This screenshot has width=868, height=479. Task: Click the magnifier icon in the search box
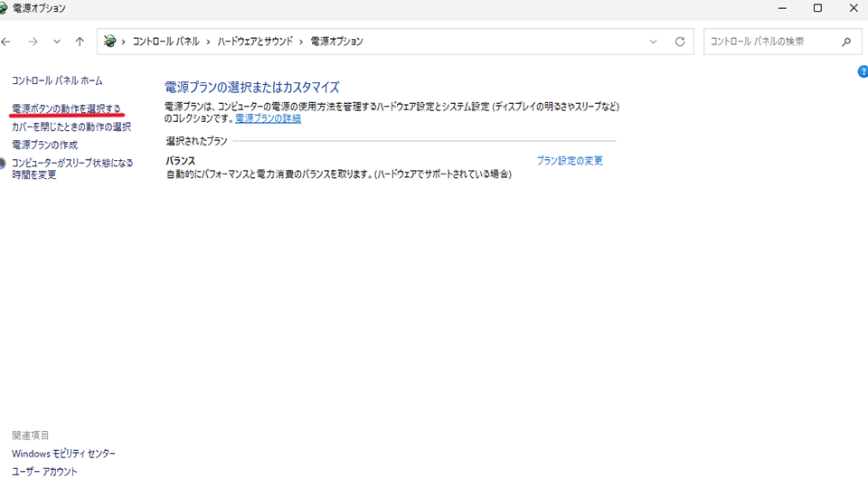point(846,42)
